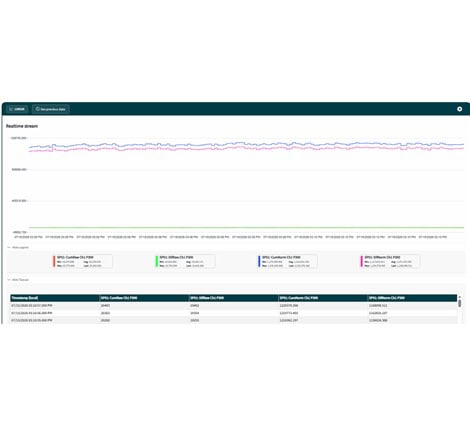This screenshot has height=421, width=470.
Task: Click the magenta color marker in the legend
Action: (362, 261)
